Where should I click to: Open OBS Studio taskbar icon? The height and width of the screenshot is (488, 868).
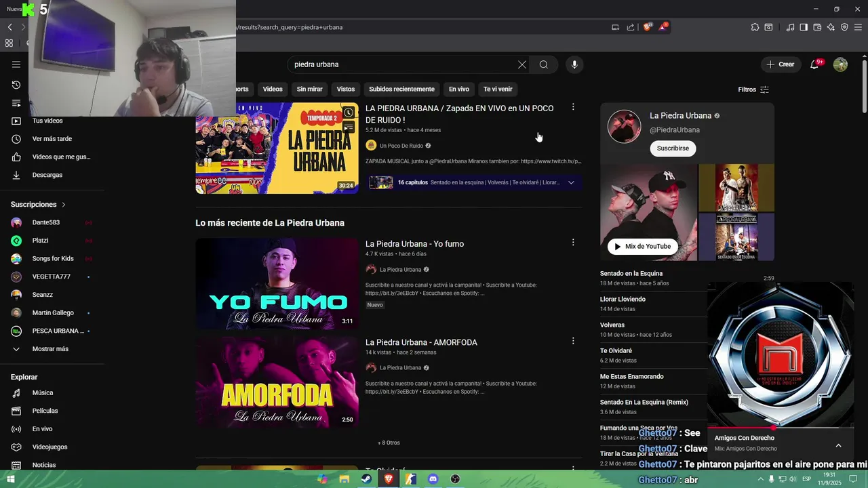(456, 479)
